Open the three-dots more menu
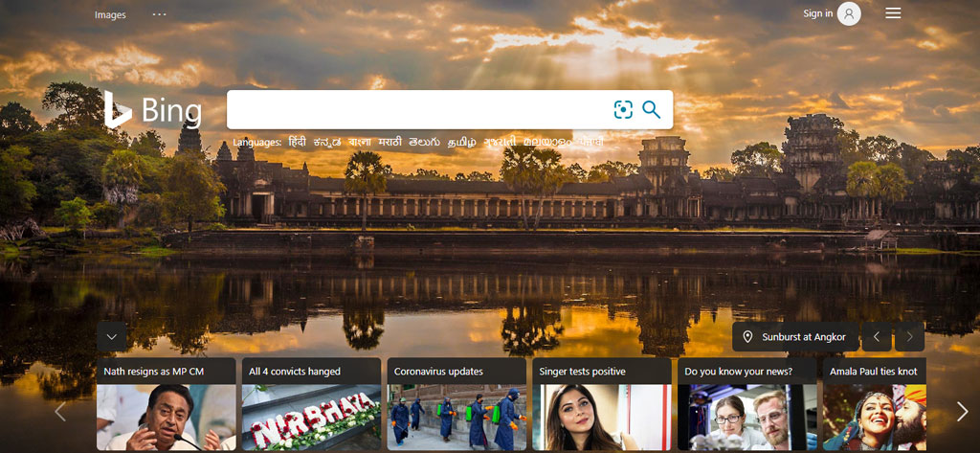This screenshot has width=980, height=453. point(160,14)
